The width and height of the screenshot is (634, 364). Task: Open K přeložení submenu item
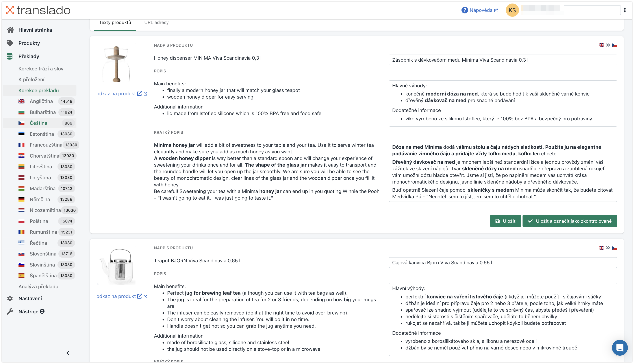pyautogui.click(x=31, y=79)
